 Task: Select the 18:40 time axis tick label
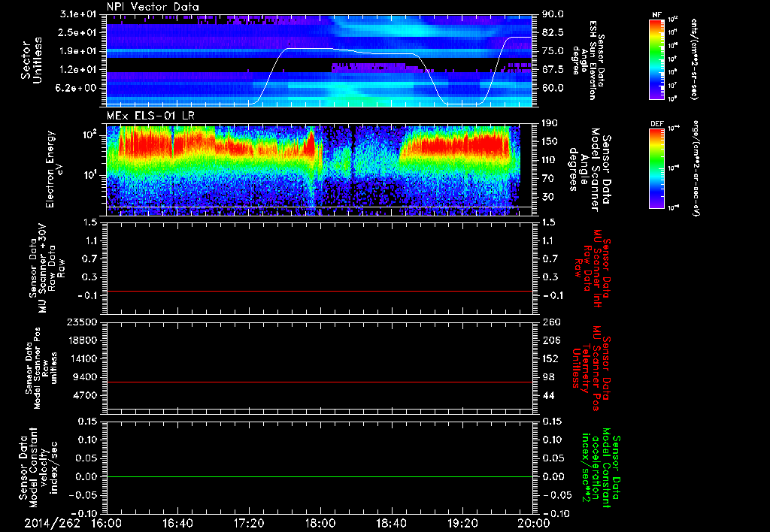[390, 524]
